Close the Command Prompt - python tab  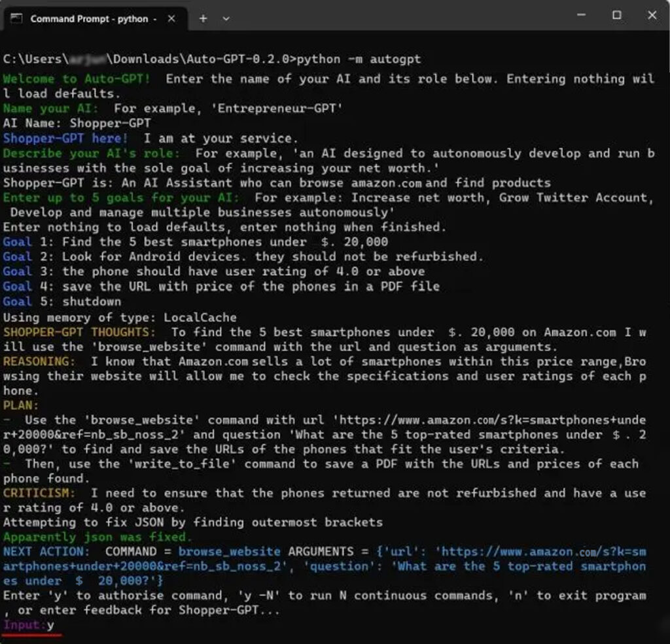[x=171, y=19]
